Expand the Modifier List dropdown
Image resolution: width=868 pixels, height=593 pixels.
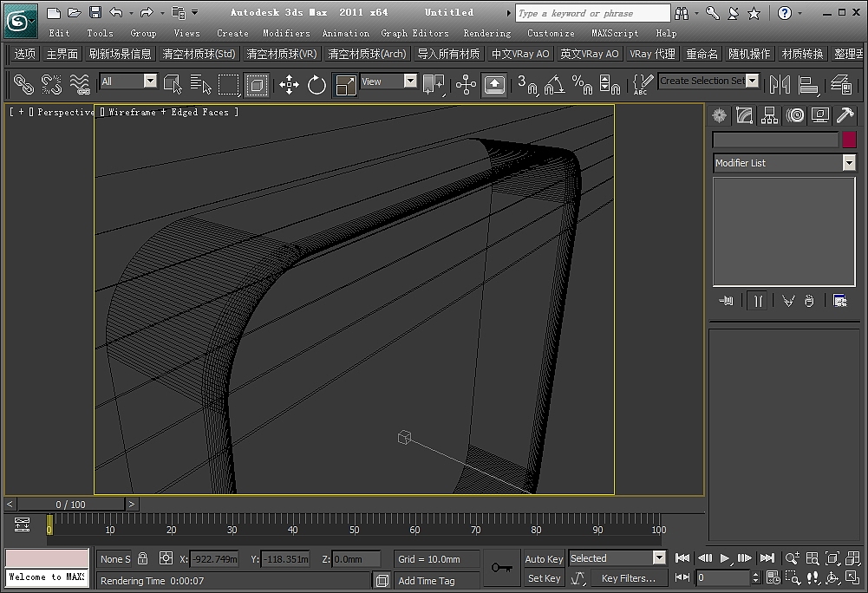pos(849,163)
